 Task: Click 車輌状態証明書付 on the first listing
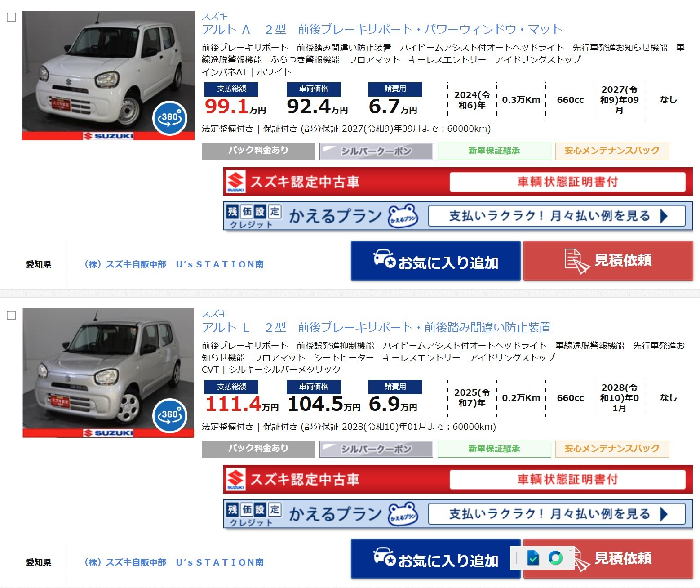coord(567,182)
